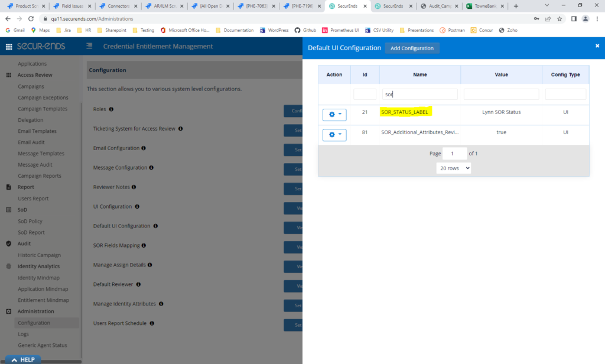The height and width of the screenshot is (364, 605).
Task: Open the SecurEnds app grid icon
Action: pyautogui.click(x=9, y=47)
